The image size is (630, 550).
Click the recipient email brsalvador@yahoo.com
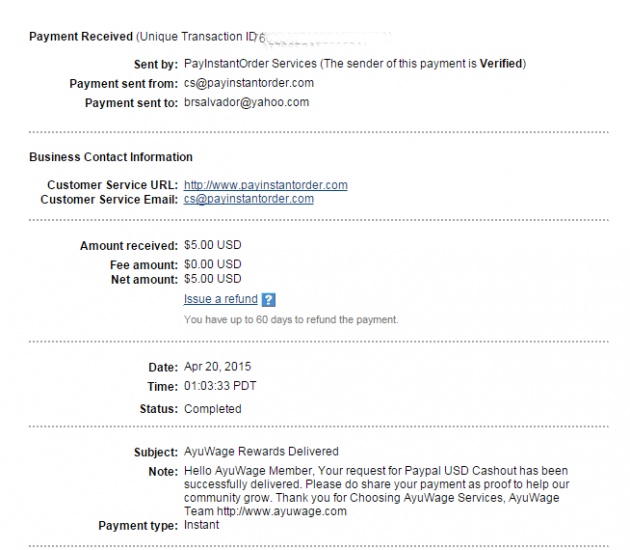pyautogui.click(x=246, y=102)
